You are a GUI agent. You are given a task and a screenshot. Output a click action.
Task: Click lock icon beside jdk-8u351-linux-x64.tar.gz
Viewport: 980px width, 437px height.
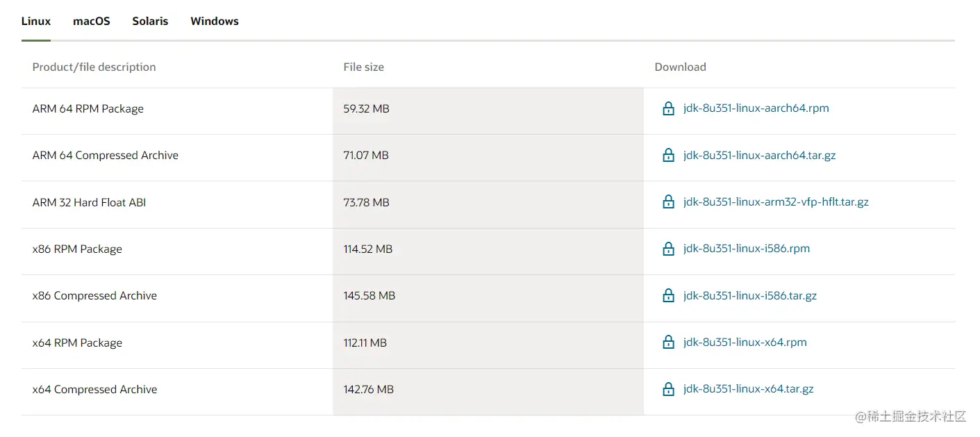(668, 389)
